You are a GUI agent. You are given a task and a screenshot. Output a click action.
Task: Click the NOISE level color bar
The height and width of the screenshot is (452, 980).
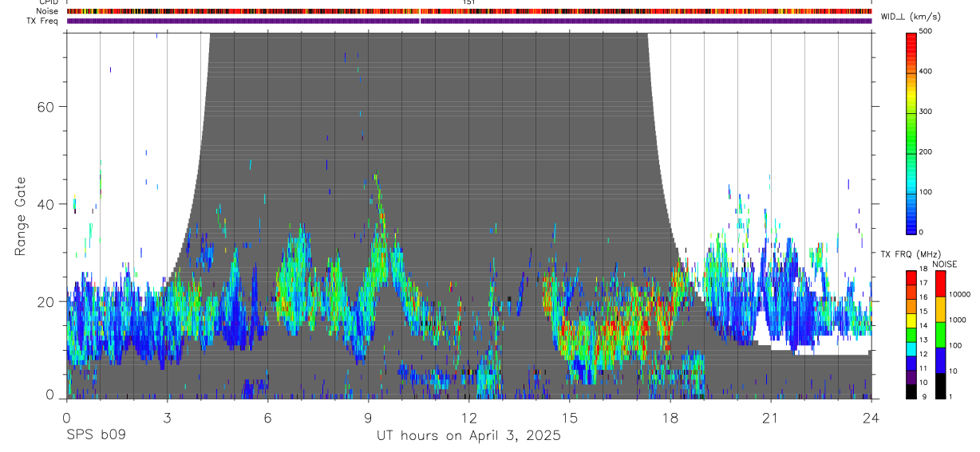[x=939, y=334]
